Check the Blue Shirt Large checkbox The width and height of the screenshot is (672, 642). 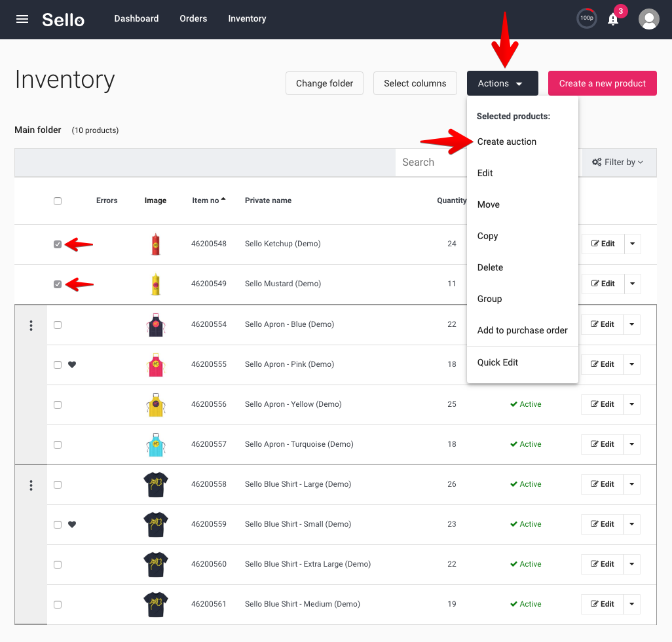[x=58, y=485]
